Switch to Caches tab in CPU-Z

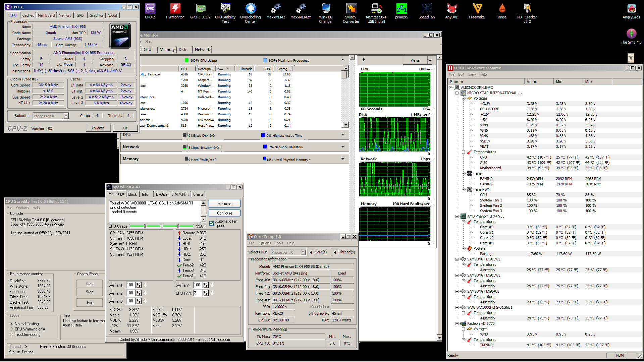coord(28,15)
